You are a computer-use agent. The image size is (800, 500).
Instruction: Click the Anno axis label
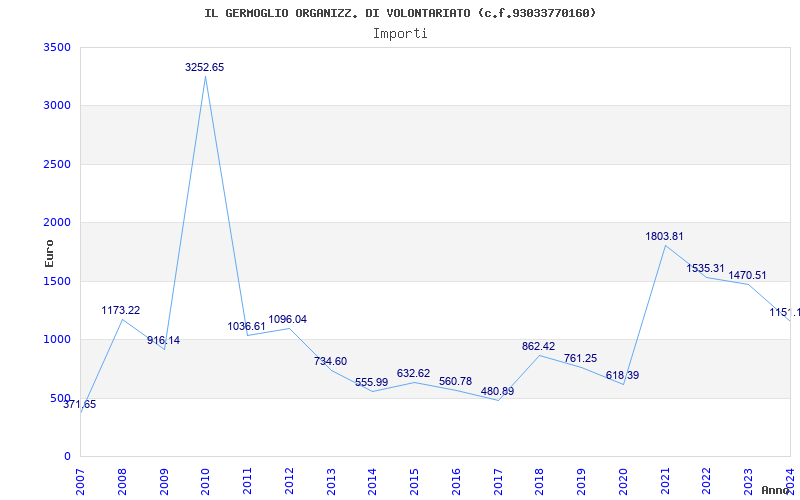[776, 490]
